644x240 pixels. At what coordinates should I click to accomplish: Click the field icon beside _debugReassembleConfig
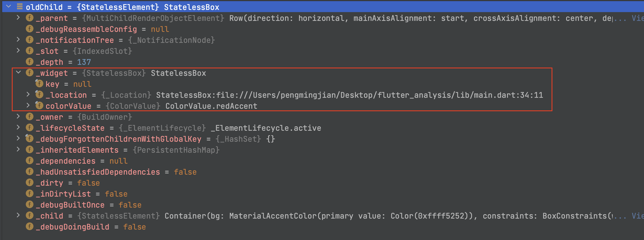point(30,29)
